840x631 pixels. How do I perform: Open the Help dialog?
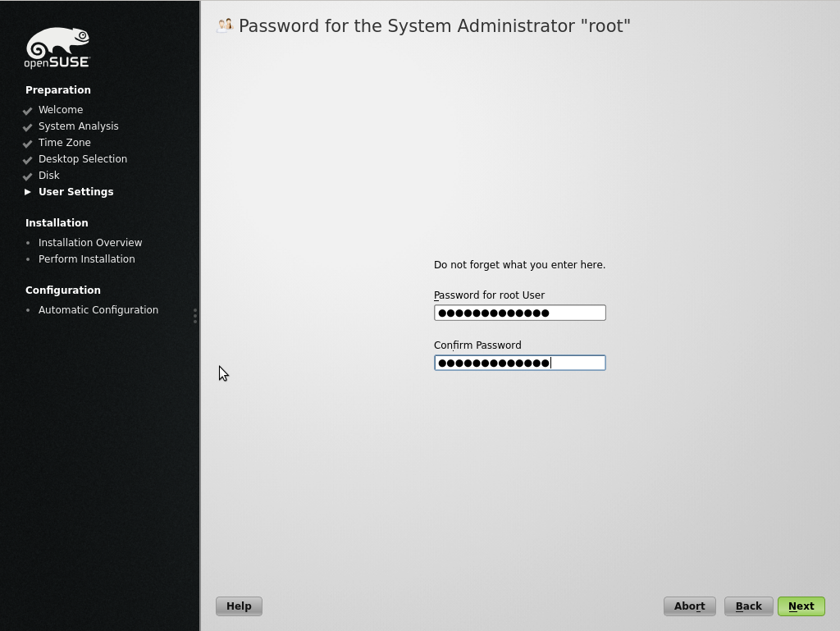tap(239, 606)
